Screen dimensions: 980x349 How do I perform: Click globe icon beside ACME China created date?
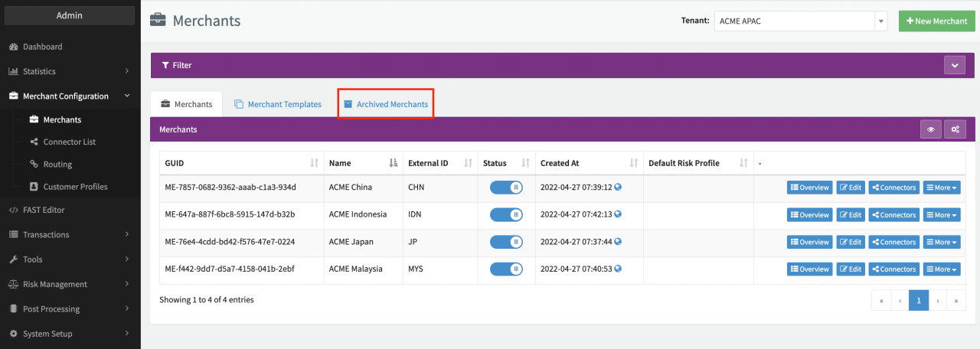tap(618, 188)
